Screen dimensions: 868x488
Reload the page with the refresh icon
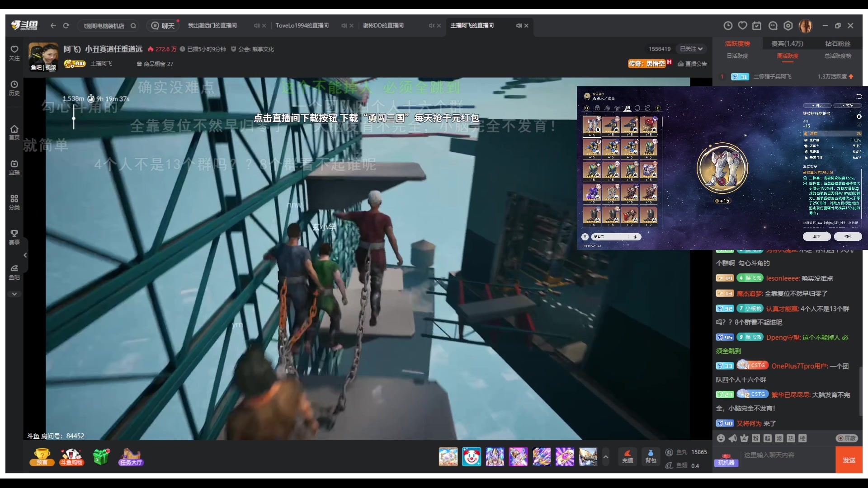66,26
